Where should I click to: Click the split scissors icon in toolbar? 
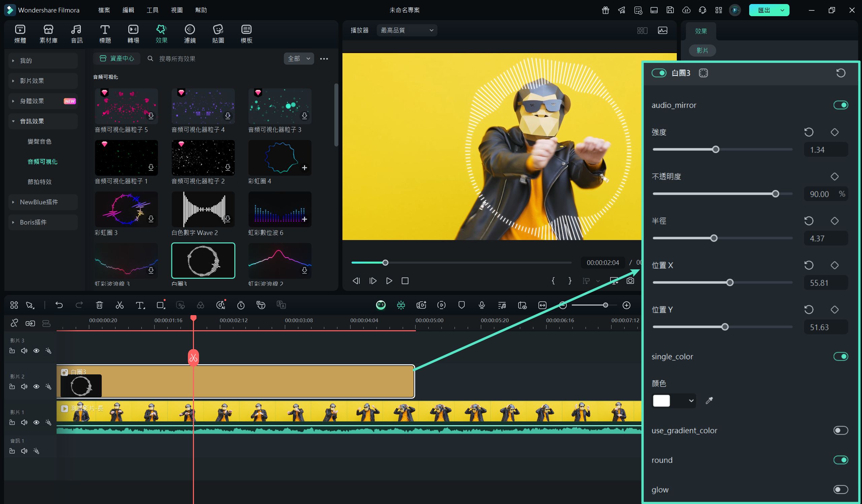pos(120,305)
